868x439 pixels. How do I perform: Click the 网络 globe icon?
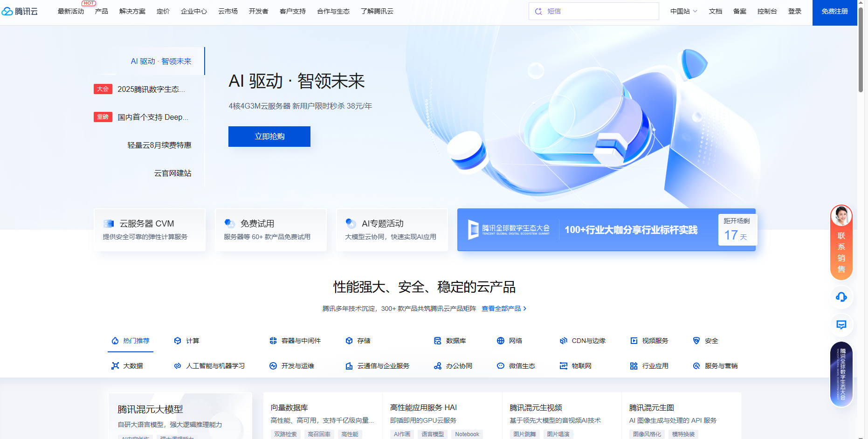pos(501,341)
